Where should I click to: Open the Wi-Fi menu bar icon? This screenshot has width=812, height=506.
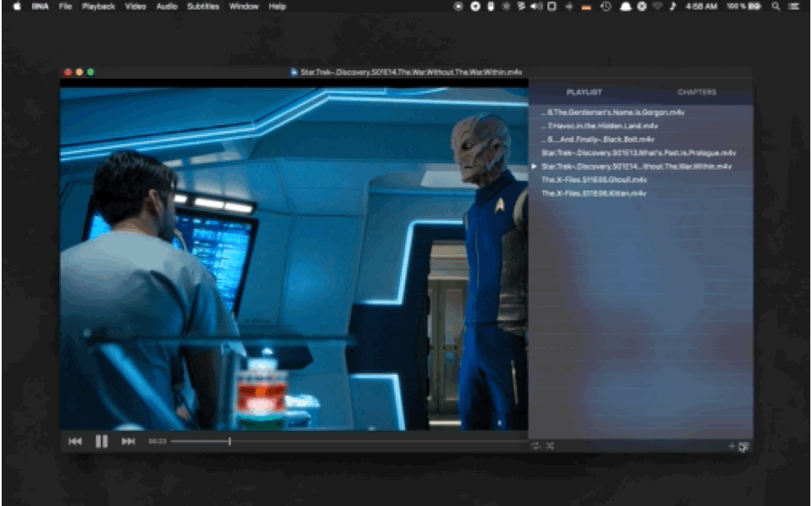tap(657, 6)
